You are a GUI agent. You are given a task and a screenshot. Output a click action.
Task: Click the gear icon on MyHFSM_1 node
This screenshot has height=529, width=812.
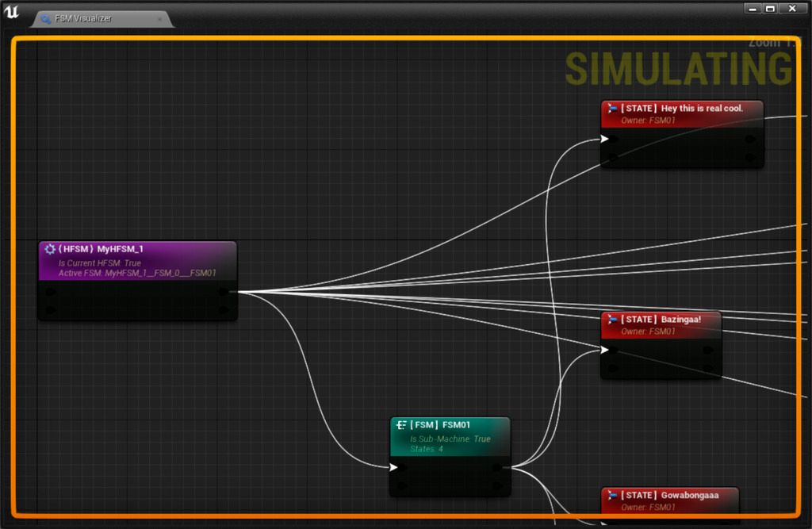[x=50, y=249]
